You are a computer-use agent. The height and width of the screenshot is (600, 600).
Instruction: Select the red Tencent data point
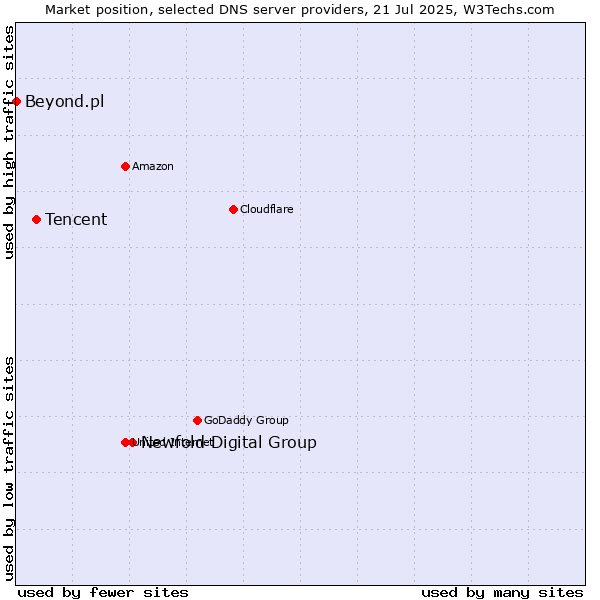tap(36, 220)
